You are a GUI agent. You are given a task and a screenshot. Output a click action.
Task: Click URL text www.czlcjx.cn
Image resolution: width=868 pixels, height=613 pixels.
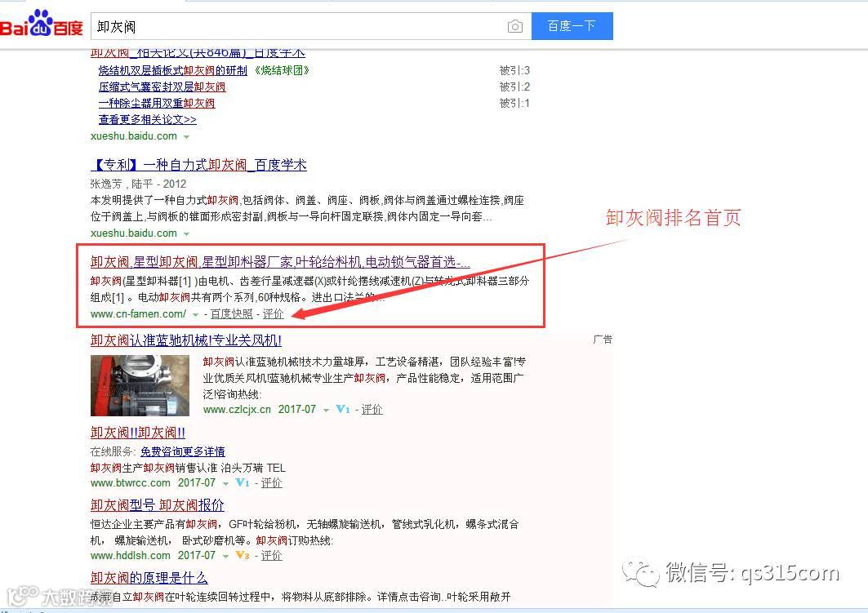pyautogui.click(x=237, y=410)
